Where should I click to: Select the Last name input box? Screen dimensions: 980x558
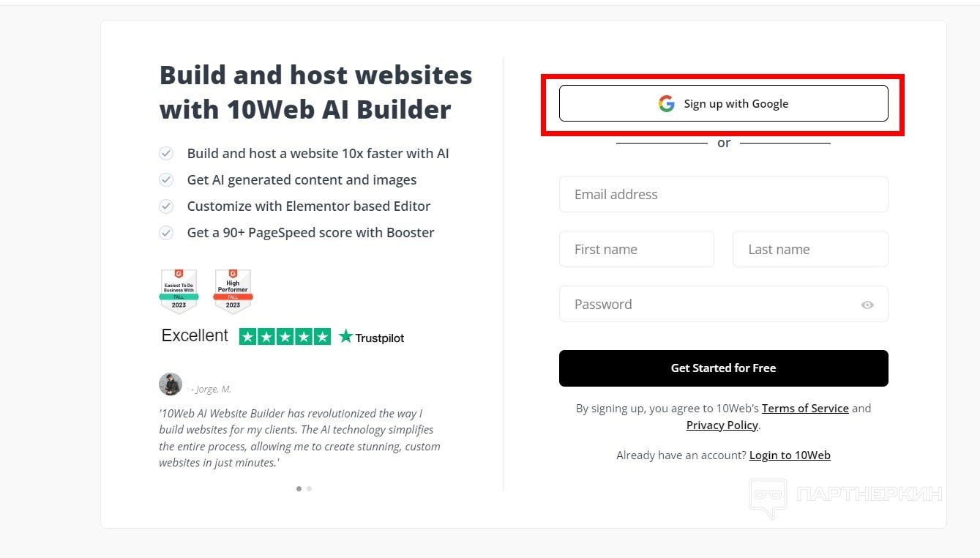click(810, 250)
